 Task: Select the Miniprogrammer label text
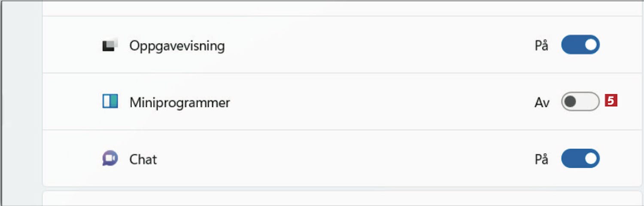coord(179,103)
